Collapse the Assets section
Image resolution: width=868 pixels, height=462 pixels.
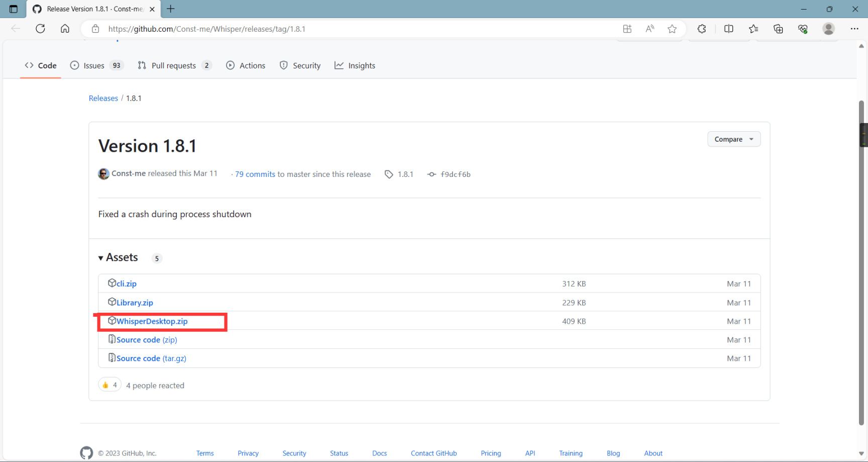click(x=118, y=257)
